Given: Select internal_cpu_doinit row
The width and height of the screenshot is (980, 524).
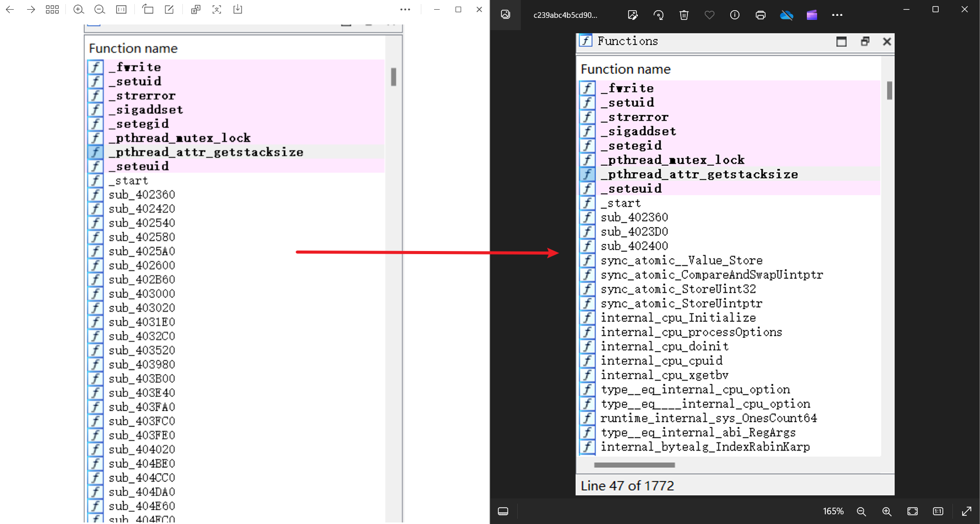Looking at the screenshot, I should tap(664, 346).
